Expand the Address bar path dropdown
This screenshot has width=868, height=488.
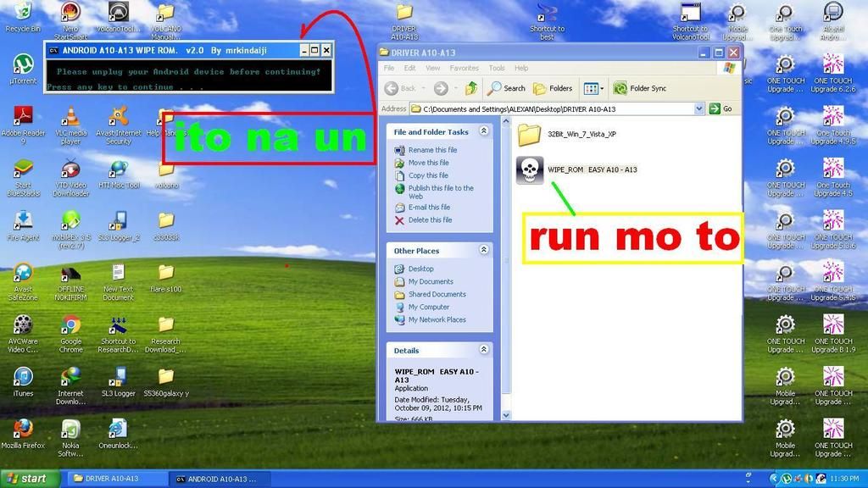coord(699,109)
